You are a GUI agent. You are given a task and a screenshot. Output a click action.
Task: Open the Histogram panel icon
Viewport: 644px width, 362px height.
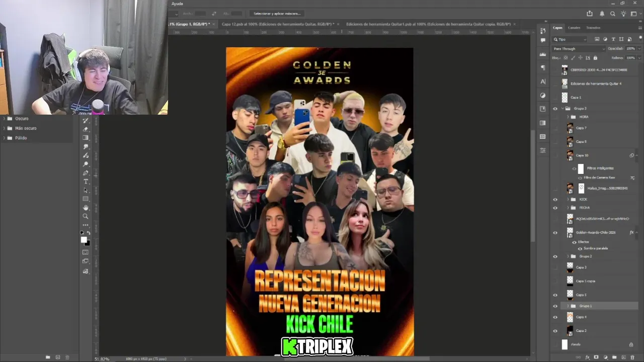pos(543,54)
